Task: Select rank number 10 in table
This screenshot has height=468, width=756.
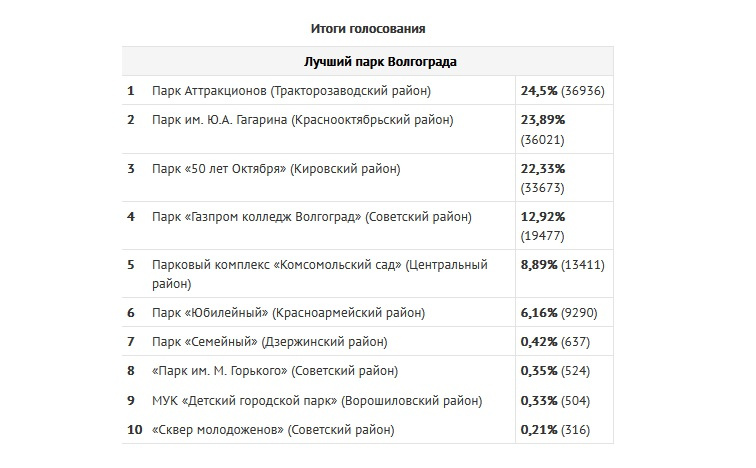Action: (135, 429)
